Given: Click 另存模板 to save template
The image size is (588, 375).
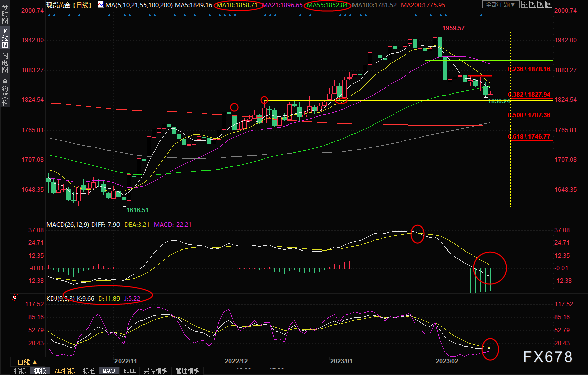Looking at the screenshot, I should tap(156, 371).
